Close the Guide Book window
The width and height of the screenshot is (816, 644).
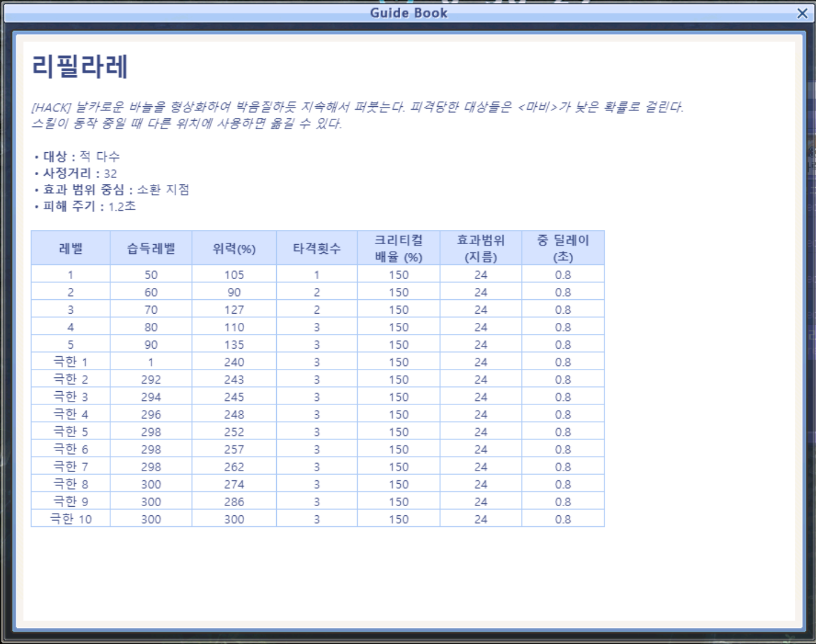[x=802, y=13]
